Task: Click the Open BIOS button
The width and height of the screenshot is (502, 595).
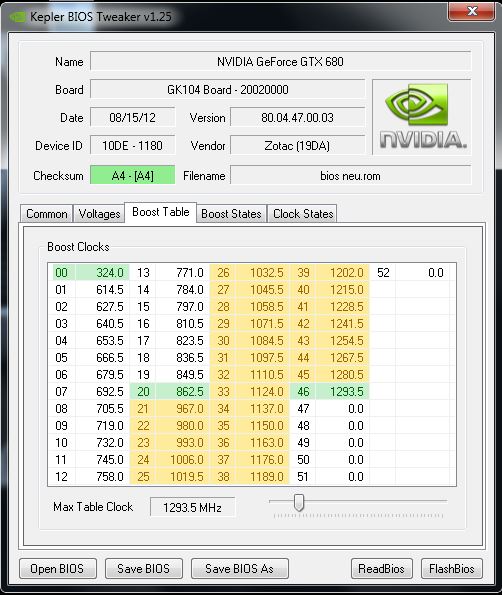Action: tap(58, 568)
